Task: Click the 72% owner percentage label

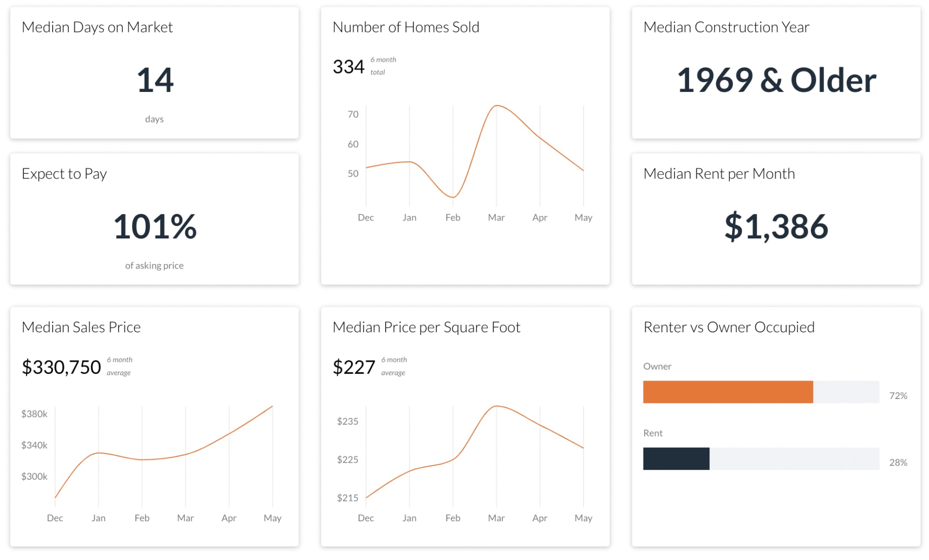Action: [898, 396]
